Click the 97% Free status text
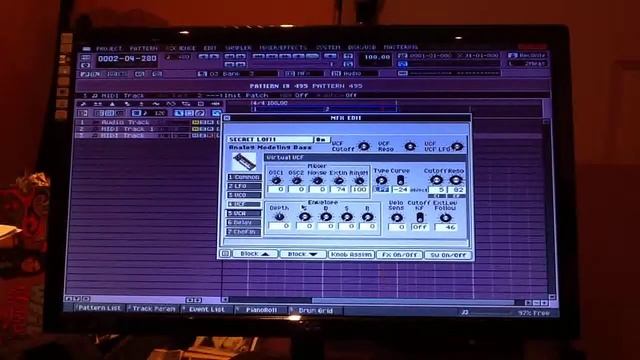The image size is (640, 360). pos(534,313)
